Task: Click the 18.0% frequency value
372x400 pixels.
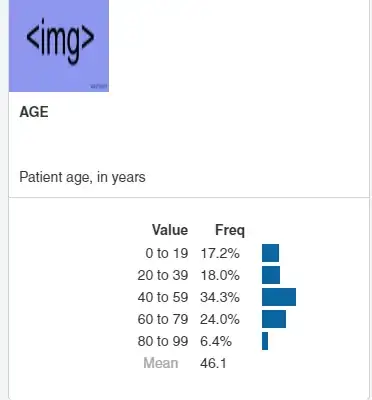Action: pyautogui.click(x=220, y=275)
